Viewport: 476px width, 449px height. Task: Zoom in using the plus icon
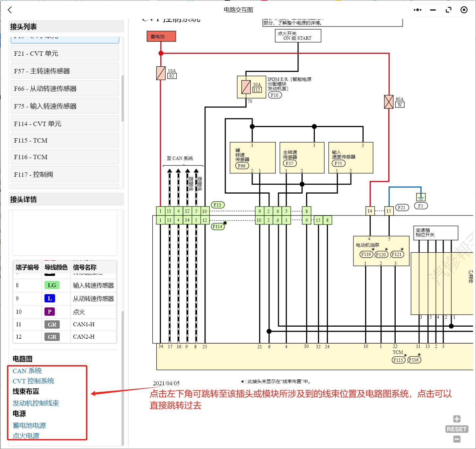pyautogui.click(x=456, y=419)
